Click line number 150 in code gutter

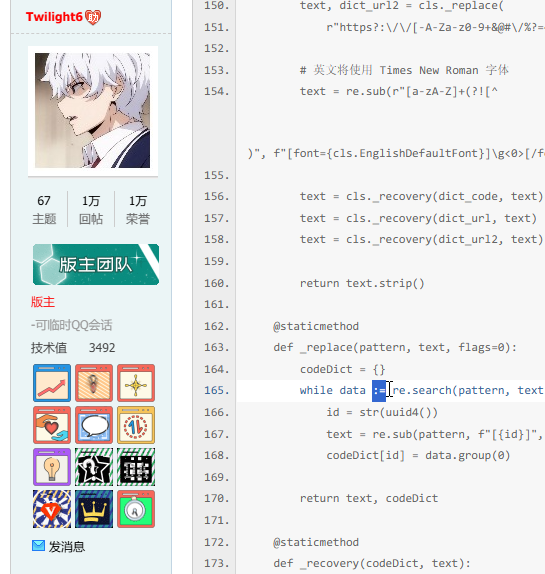click(x=217, y=5)
